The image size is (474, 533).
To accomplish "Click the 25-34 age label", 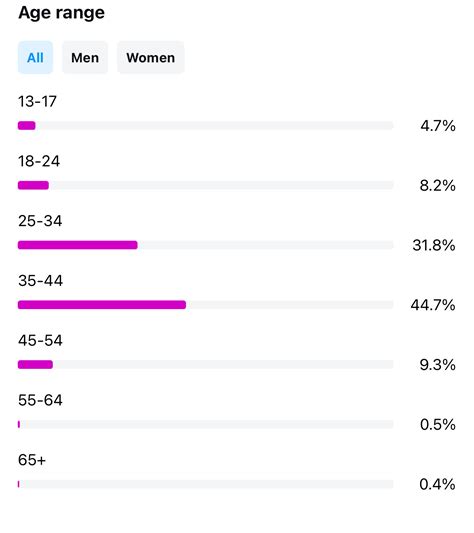I will (40, 221).
